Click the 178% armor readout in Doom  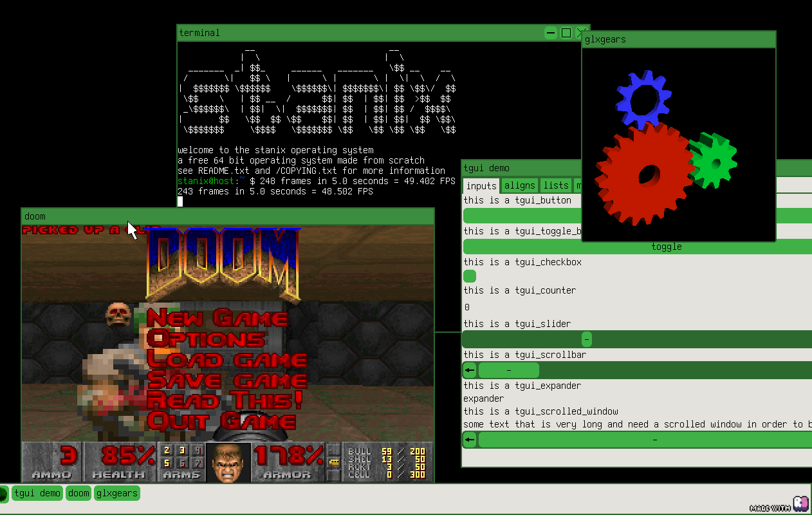(290, 456)
